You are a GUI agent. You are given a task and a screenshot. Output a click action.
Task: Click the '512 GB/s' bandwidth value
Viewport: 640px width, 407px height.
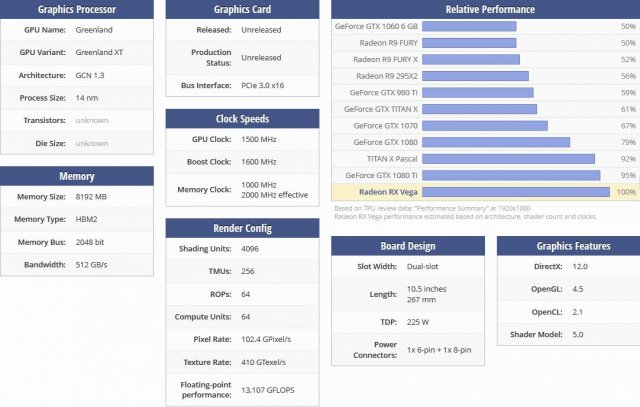91,265
